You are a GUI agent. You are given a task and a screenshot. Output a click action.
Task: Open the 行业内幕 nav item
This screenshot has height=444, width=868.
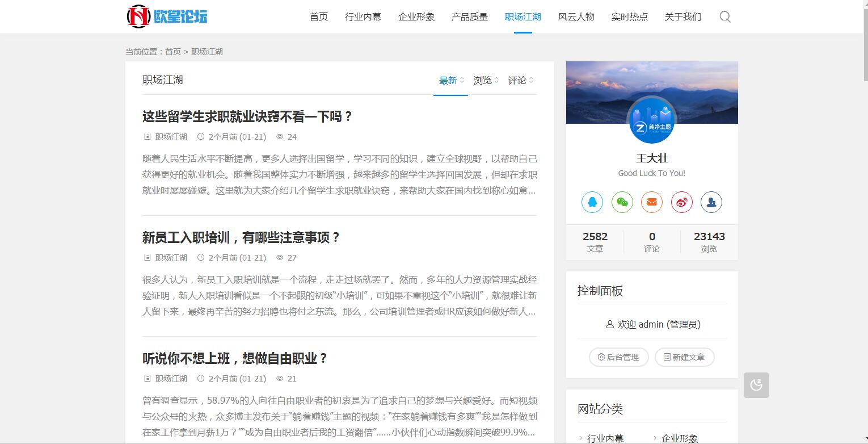click(363, 16)
